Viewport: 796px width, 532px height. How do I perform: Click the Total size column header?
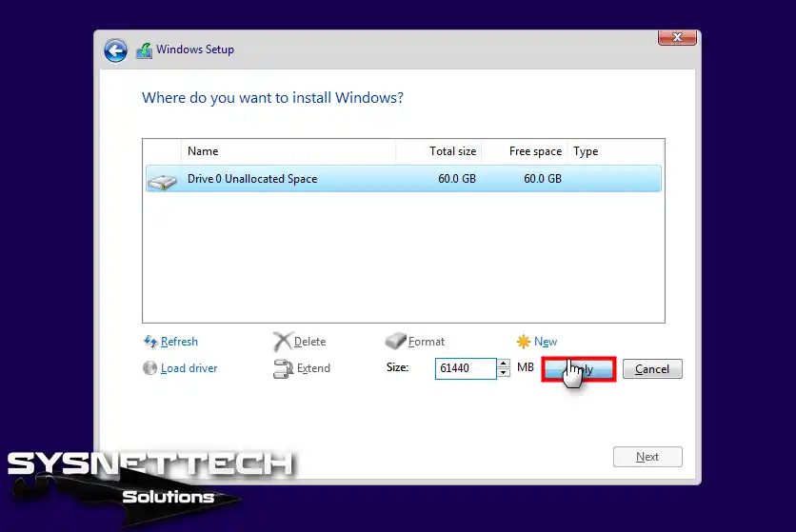click(439, 151)
